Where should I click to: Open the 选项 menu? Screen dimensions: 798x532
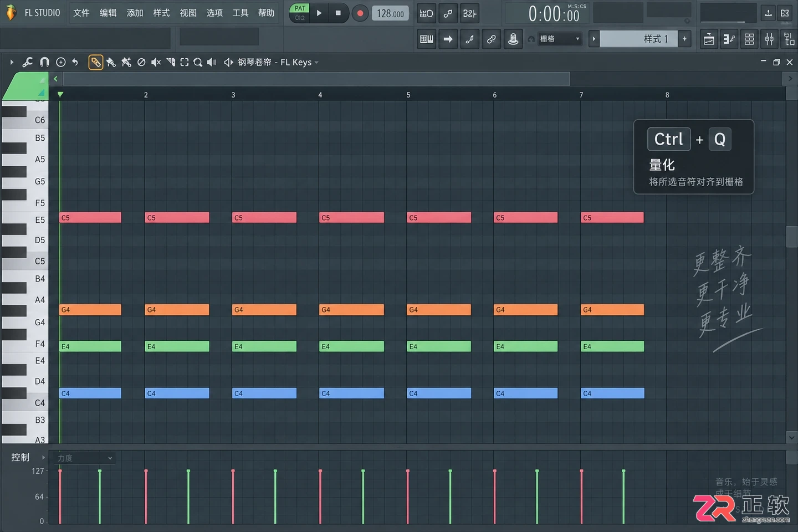[x=214, y=13]
